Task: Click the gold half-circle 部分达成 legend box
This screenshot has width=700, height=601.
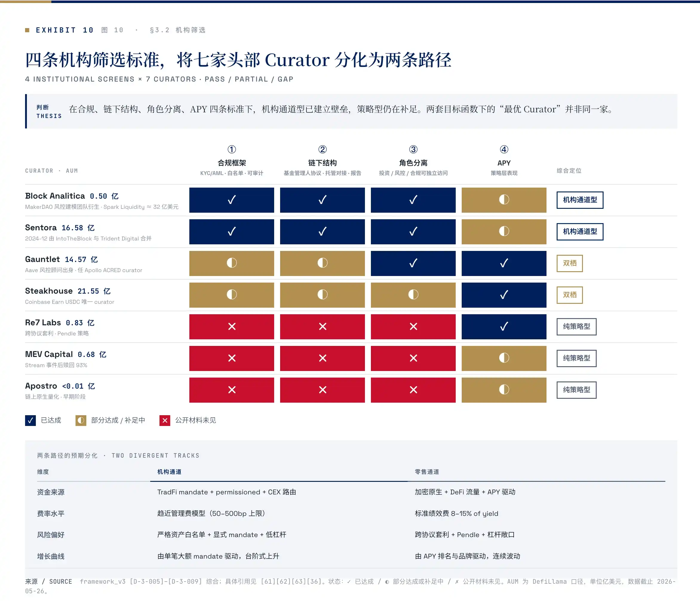Action: 81,420
